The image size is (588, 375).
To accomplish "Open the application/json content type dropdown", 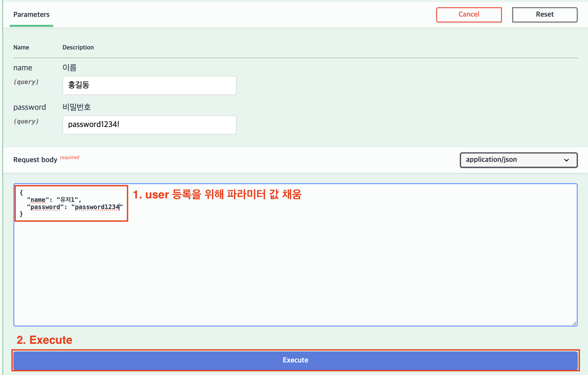I will click(x=518, y=160).
